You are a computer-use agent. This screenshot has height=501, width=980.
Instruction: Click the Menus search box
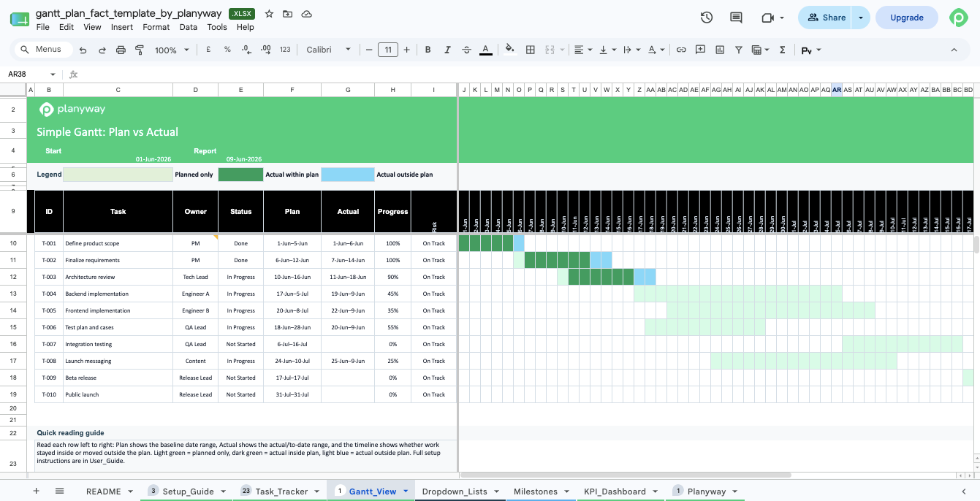[43, 50]
